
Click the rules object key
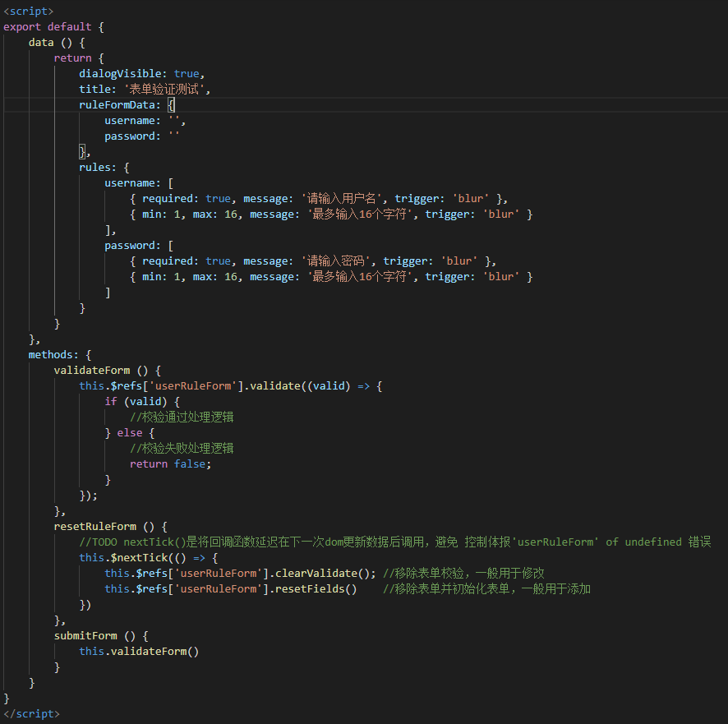[93, 167]
